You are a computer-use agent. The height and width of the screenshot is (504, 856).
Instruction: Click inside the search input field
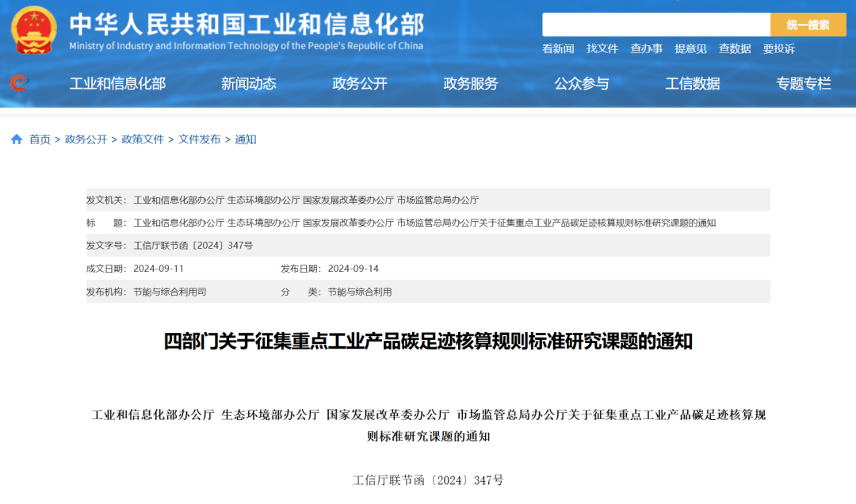point(658,24)
